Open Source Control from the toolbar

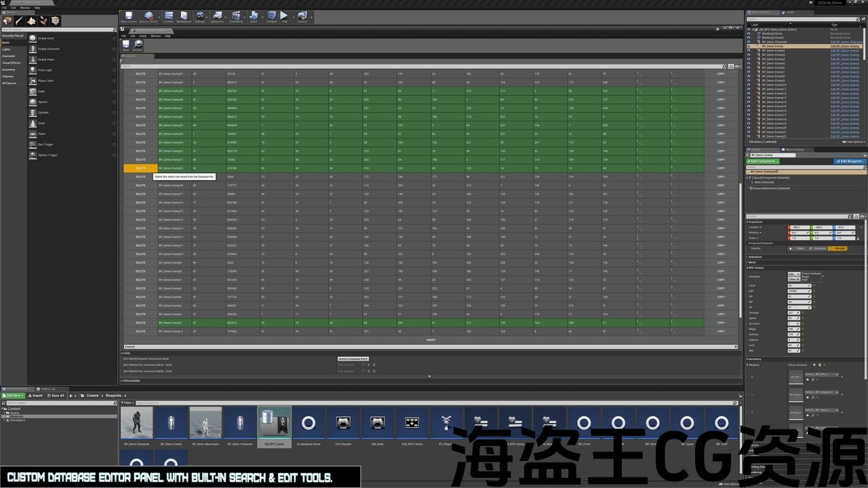pyautogui.click(x=148, y=16)
